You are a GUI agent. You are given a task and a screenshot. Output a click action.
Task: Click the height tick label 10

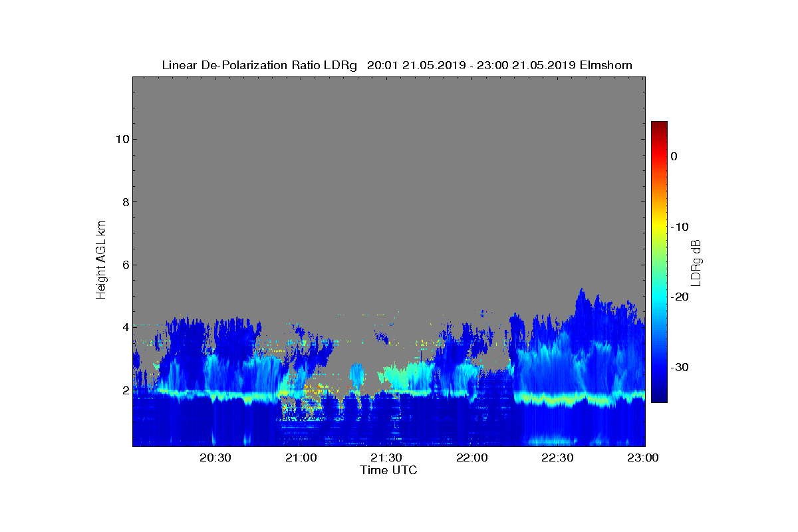click(122, 139)
